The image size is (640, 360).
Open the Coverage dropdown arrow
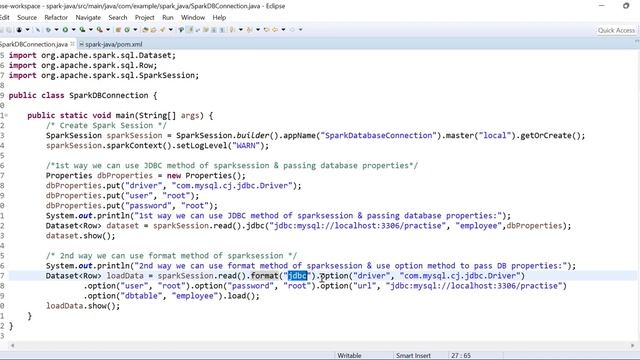coord(91,29)
